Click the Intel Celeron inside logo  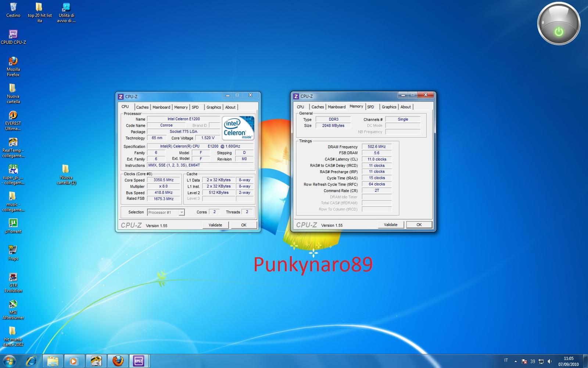tap(238, 128)
